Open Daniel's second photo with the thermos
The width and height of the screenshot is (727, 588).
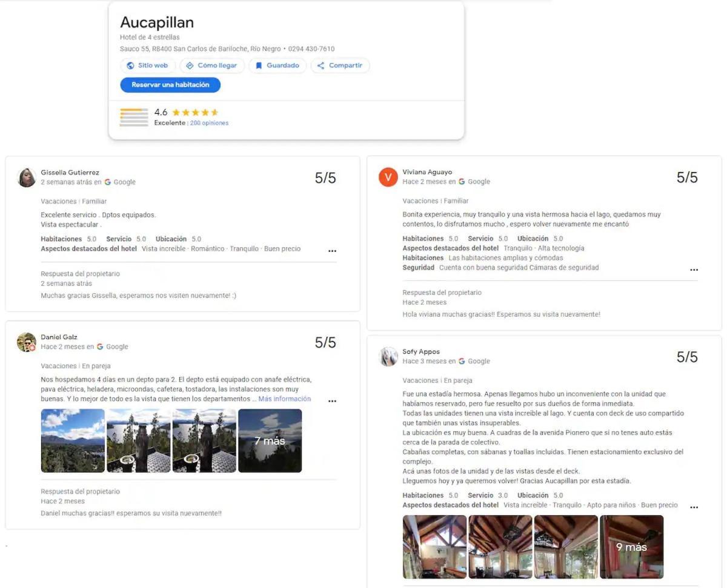[x=139, y=441]
